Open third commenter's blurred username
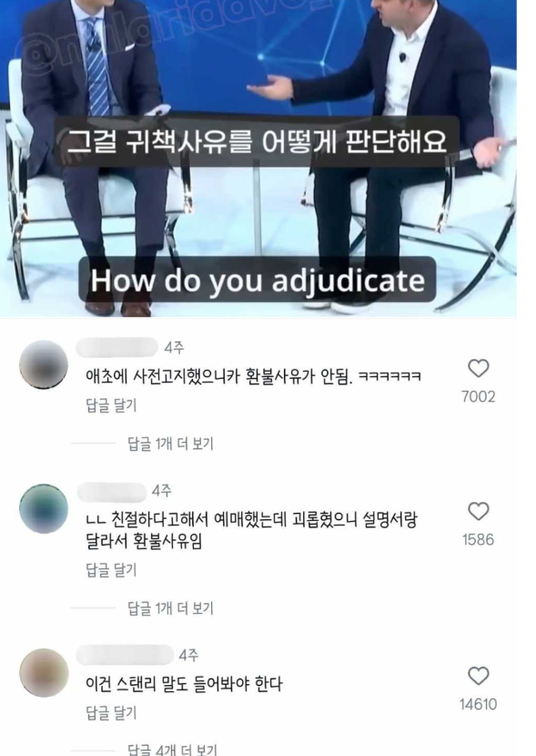The height and width of the screenshot is (756, 536). 125,655
